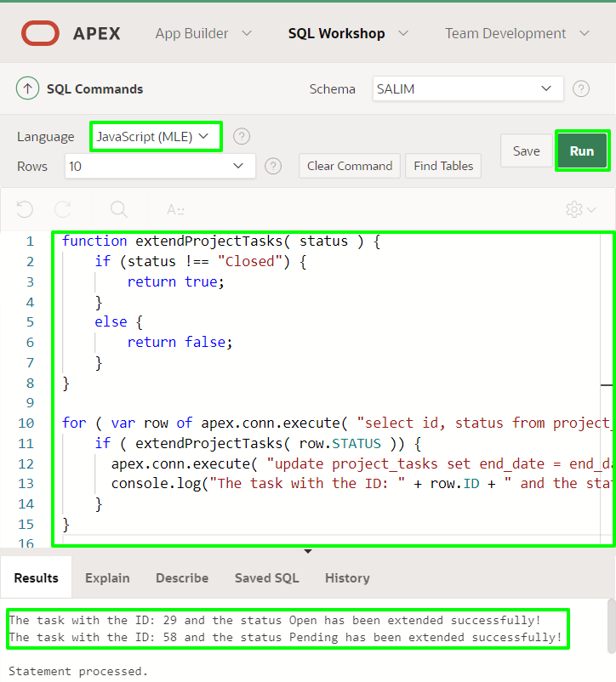Expand the Team Development menu chevron
This screenshot has width=616, height=682.
[x=585, y=33]
